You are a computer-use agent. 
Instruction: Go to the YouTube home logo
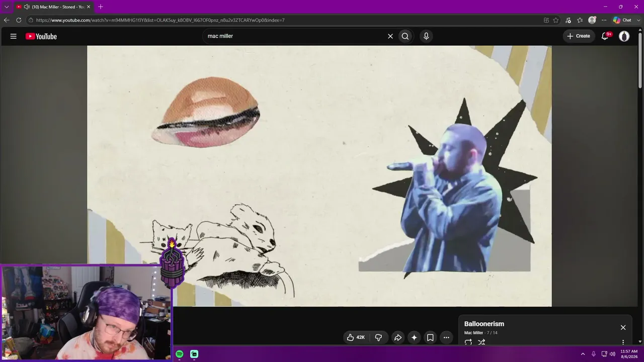click(x=41, y=36)
